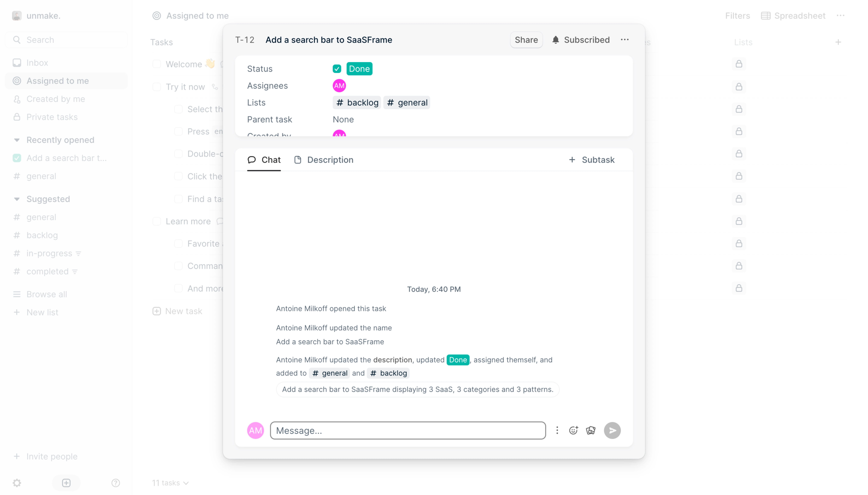The image size is (868, 495).
Task: Open the emoji reaction picker
Action: (x=573, y=430)
